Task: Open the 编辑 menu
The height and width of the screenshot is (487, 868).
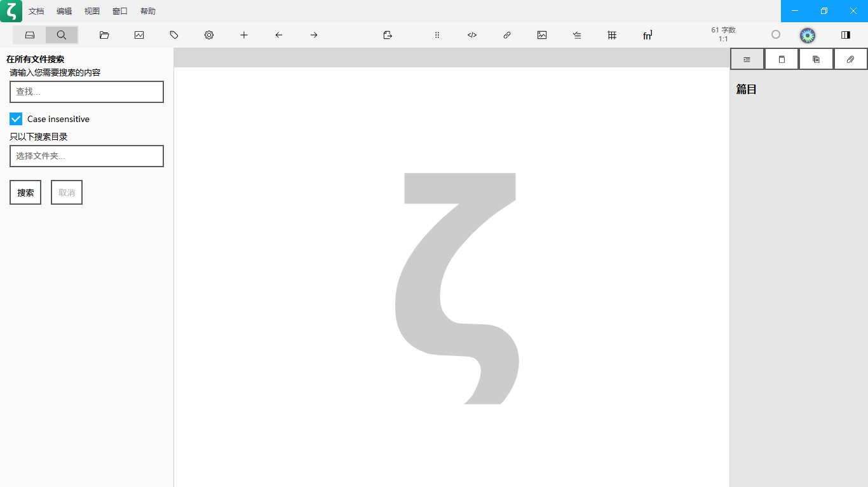Action: 64,11
